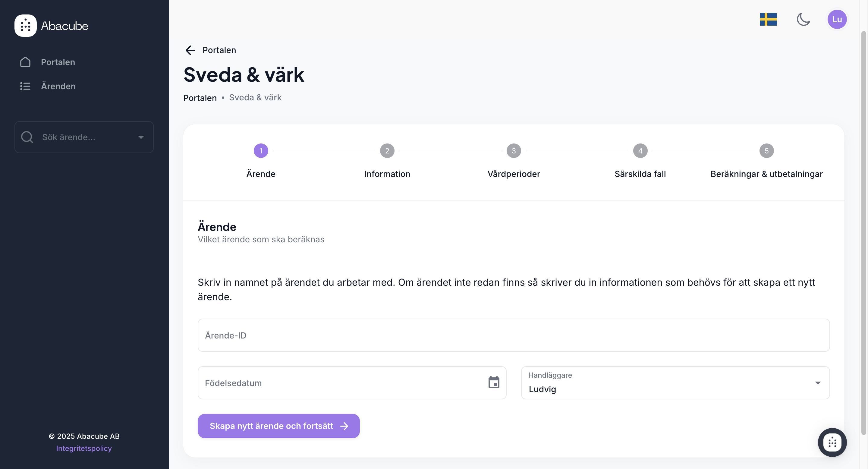The height and width of the screenshot is (469, 868).
Task: Open the Lu user avatar menu
Action: (x=837, y=19)
